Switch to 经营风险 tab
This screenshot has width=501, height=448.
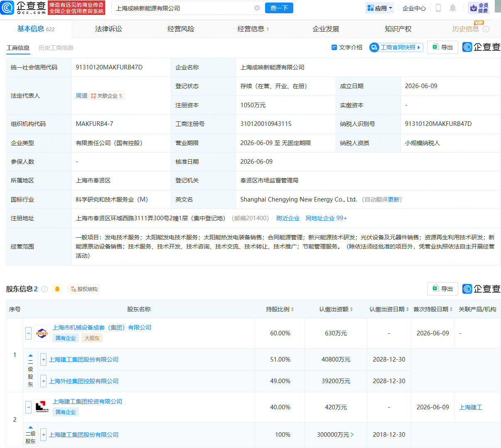[181, 29]
